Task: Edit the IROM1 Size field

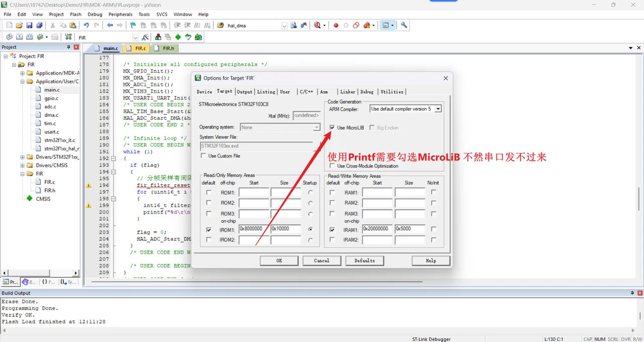Action: point(286,229)
